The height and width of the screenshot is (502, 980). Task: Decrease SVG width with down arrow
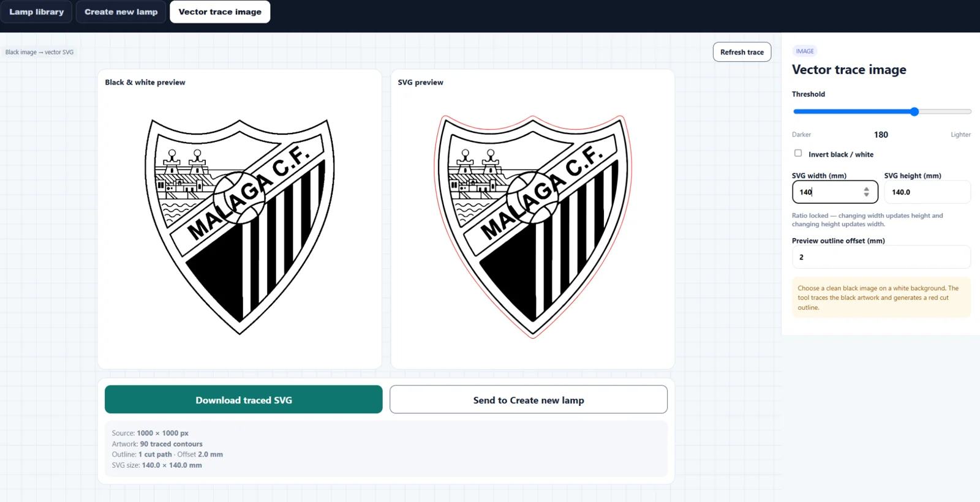[866, 195]
